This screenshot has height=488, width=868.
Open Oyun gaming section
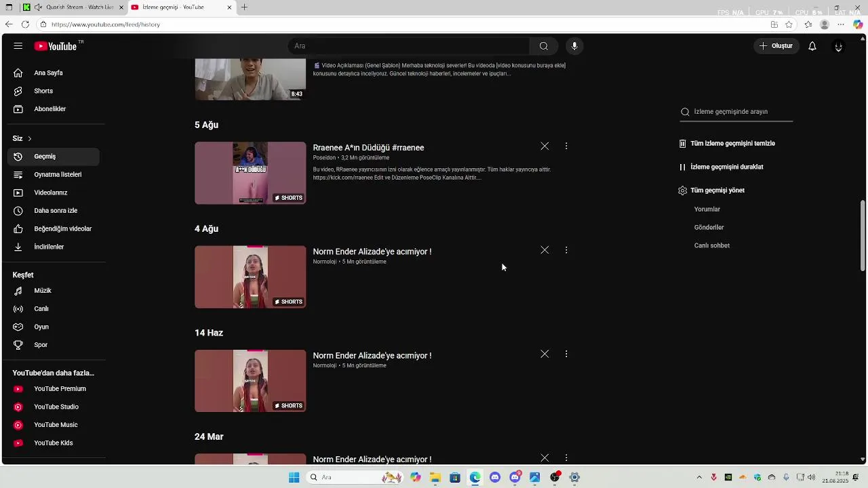[x=54, y=327]
